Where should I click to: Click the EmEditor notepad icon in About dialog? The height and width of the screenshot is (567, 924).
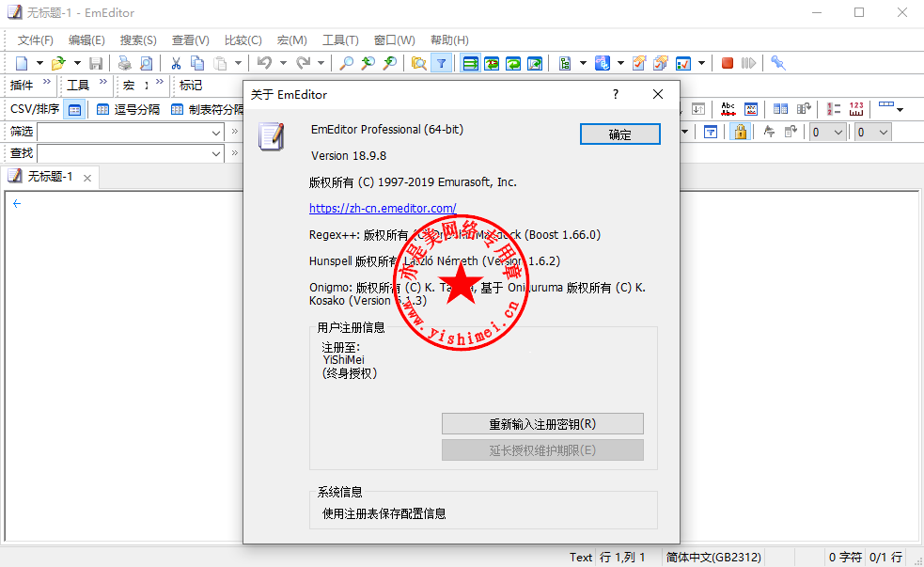[x=271, y=136]
